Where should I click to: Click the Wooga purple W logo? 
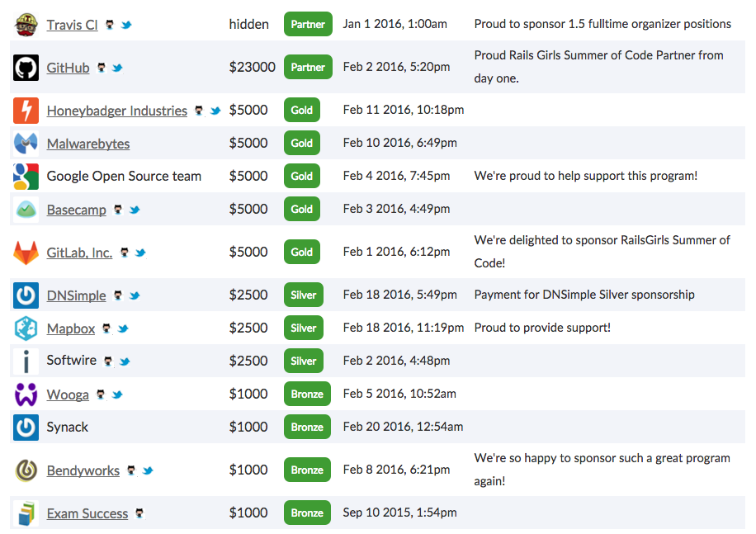point(26,395)
